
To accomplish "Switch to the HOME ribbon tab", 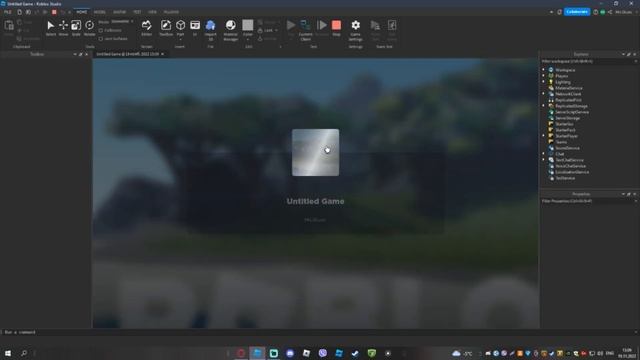I will pyautogui.click(x=82, y=12).
